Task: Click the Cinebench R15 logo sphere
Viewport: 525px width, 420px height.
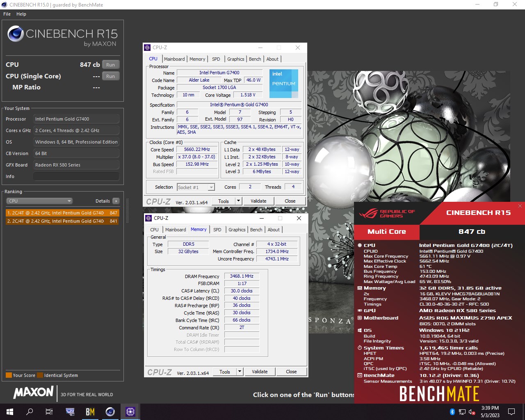Action: pos(16,34)
